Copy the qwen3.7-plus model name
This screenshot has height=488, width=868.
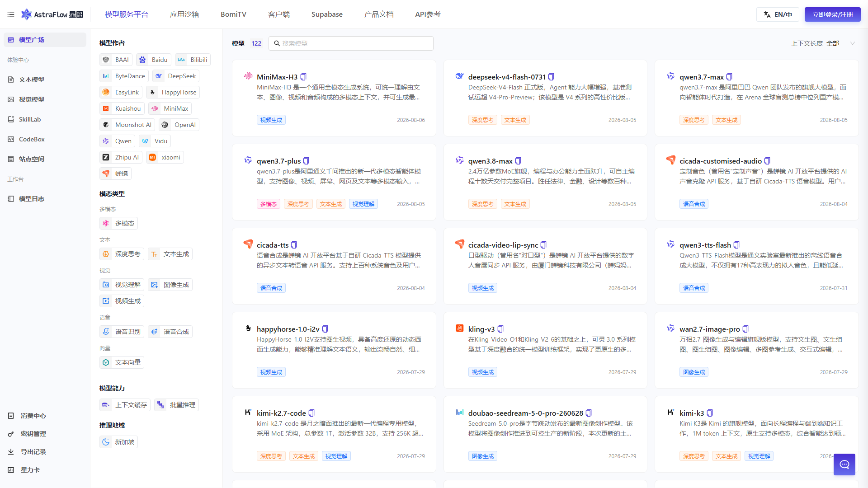tap(306, 161)
